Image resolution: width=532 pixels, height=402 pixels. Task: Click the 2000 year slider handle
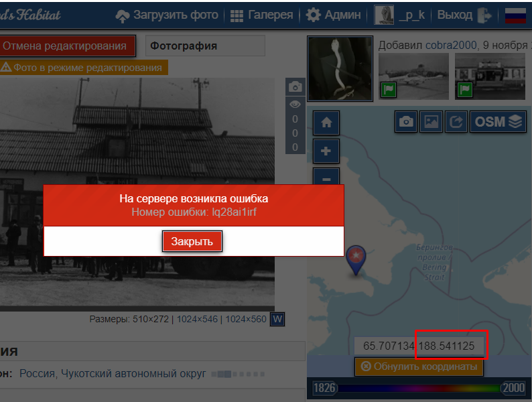tap(513, 388)
